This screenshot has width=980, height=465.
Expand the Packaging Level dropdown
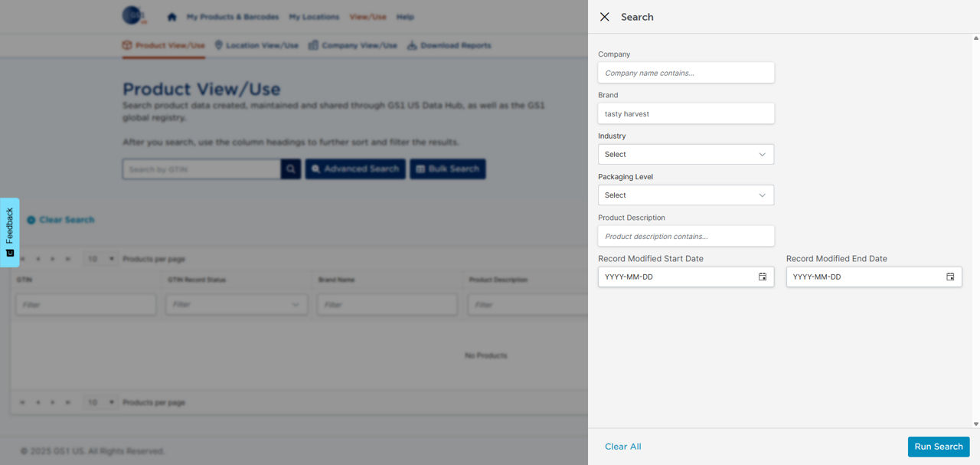pos(685,195)
